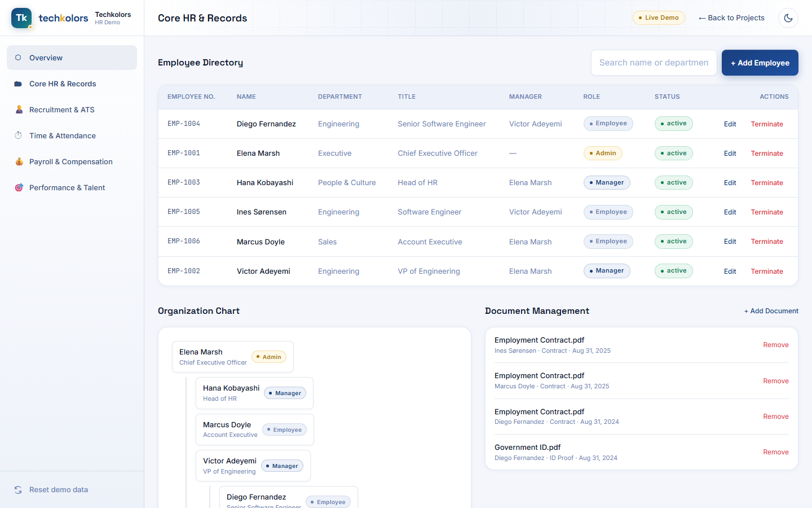Viewport: 812px width, 508px height.
Task: Focus the search name or department field
Action: click(x=654, y=63)
